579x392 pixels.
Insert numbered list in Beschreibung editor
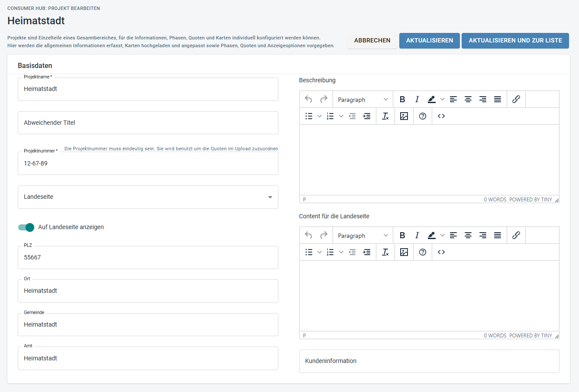330,116
